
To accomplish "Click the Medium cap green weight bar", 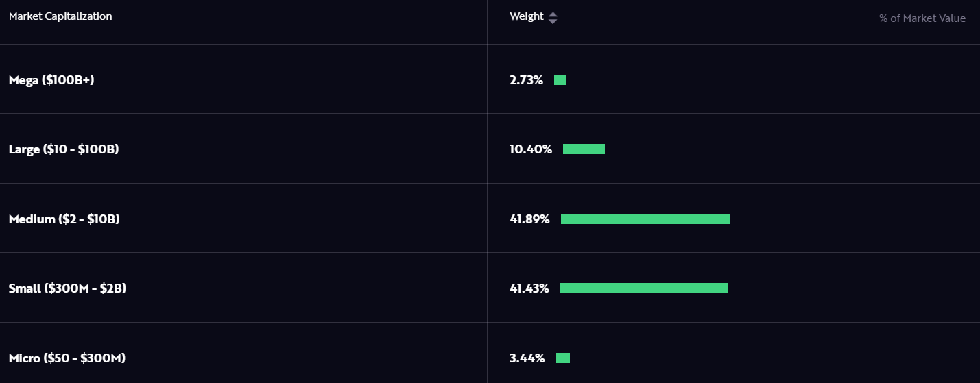I will click(x=645, y=219).
